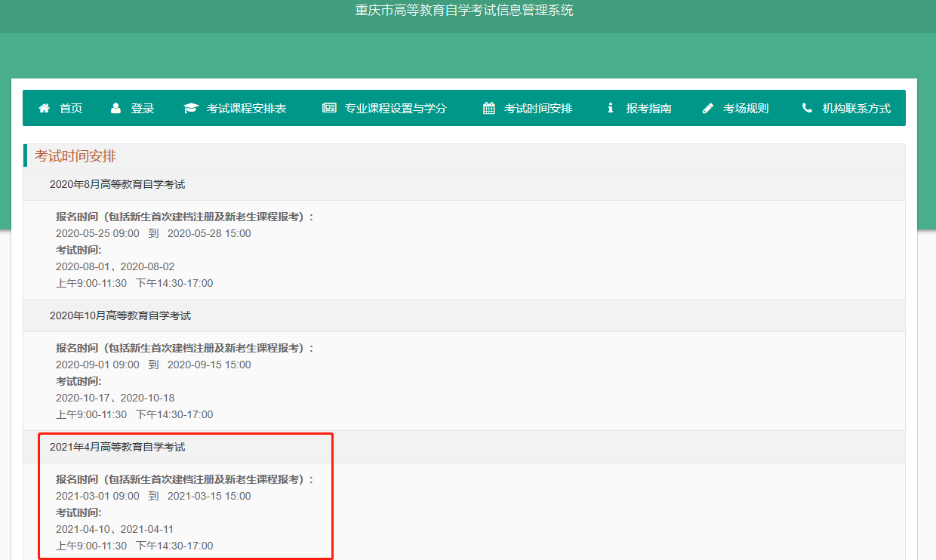Click the graduation cap icon

pos(190,108)
